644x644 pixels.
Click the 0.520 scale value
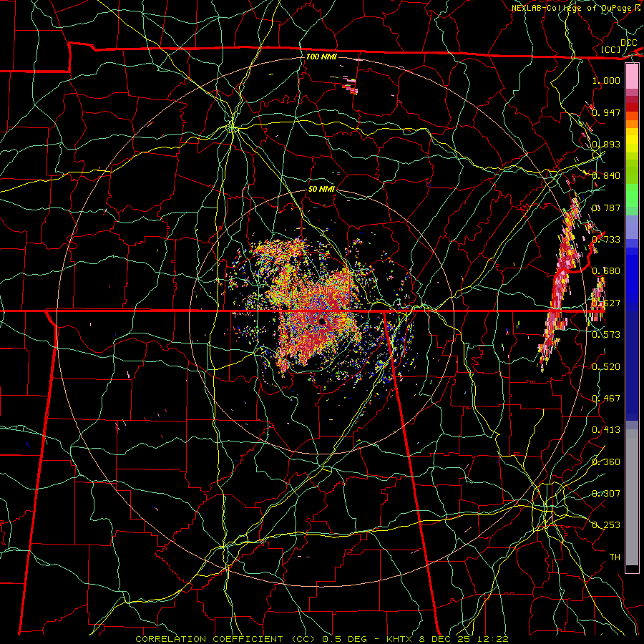pyautogui.click(x=606, y=367)
